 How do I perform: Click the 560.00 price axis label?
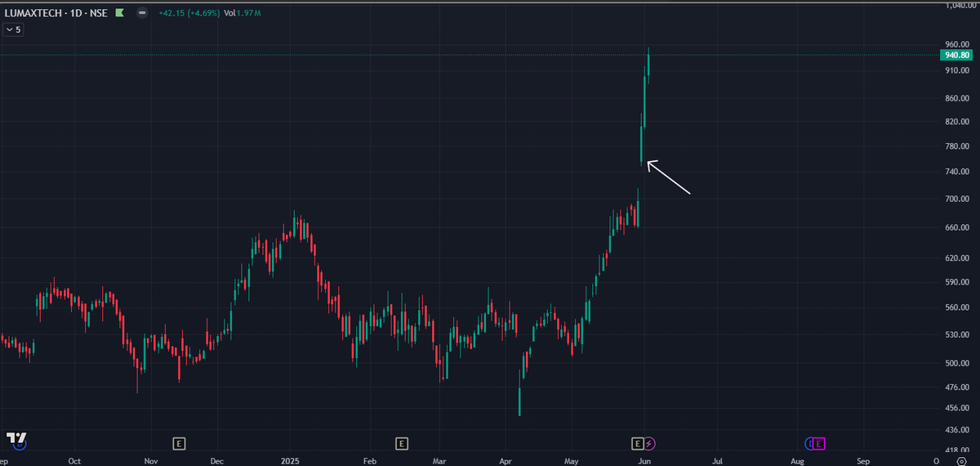click(956, 307)
